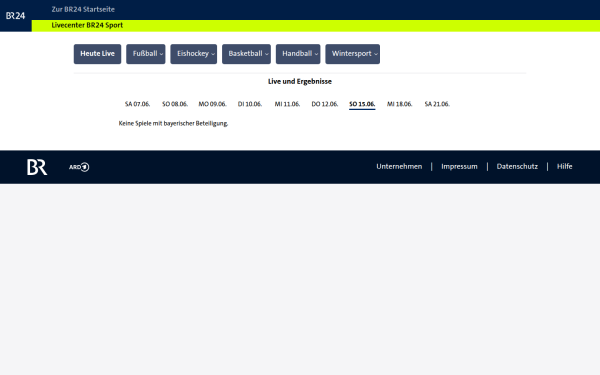Click the BR24 logo
The width and height of the screenshot is (600, 375).
[x=15, y=16]
